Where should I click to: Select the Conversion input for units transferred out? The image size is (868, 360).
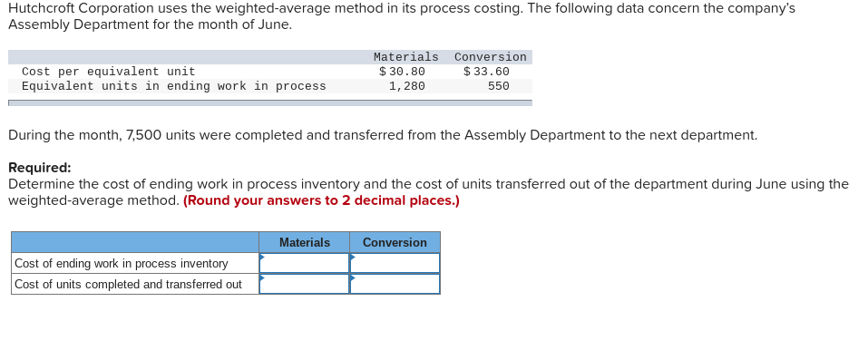click(395, 284)
